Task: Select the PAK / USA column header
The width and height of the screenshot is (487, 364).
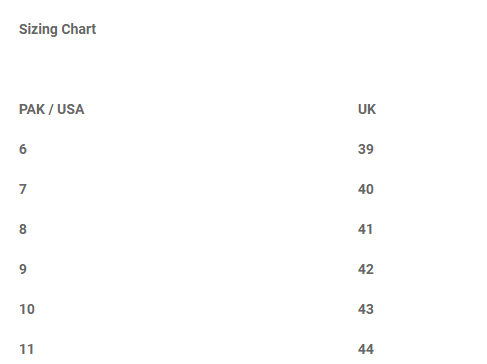Action: [x=52, y=109]
